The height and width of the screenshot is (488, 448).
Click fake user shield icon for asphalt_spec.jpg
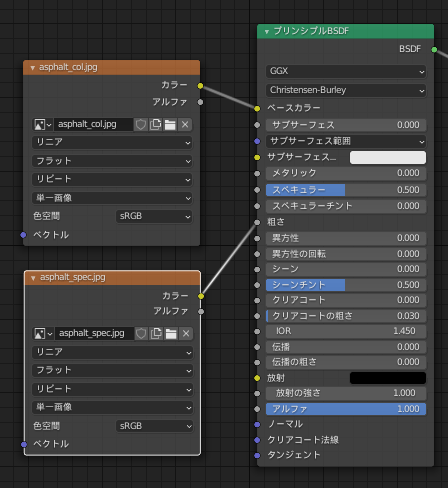141,333
